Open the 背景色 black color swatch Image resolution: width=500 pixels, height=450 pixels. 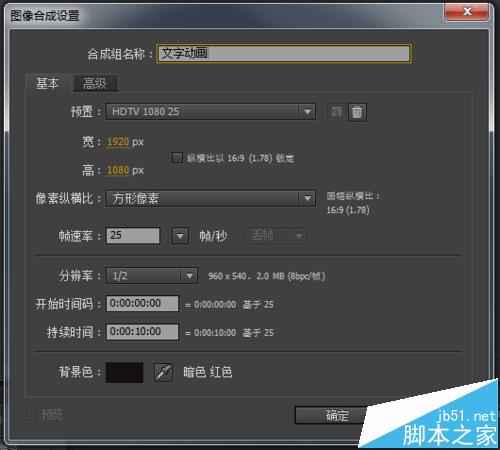tap(125, 372)
